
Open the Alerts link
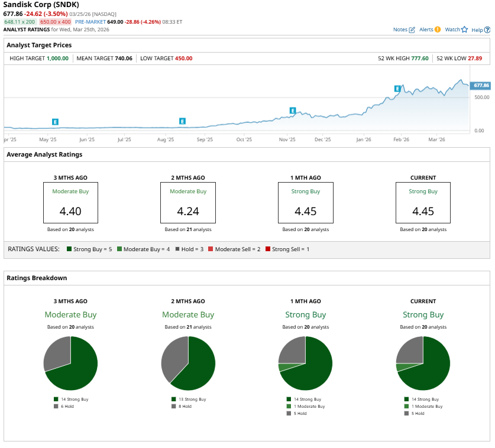click(426, 30)
